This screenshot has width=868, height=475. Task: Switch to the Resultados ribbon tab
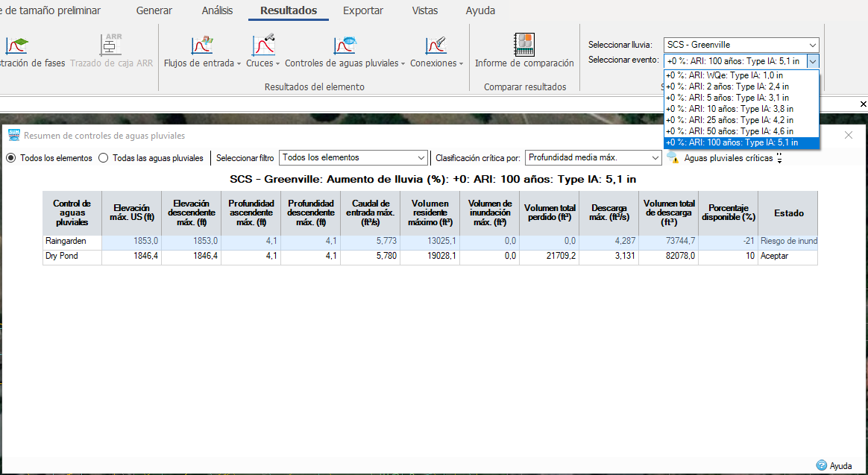tap(289, 10)
